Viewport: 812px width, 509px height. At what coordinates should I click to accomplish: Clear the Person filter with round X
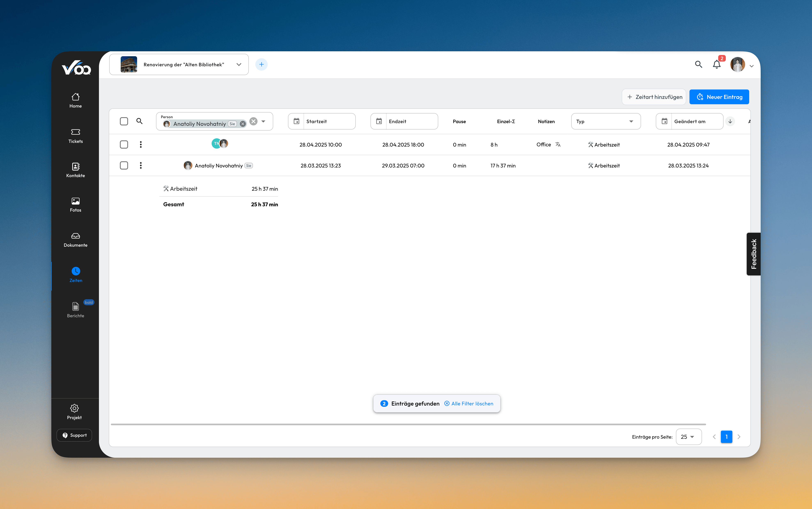click(253, 121)
